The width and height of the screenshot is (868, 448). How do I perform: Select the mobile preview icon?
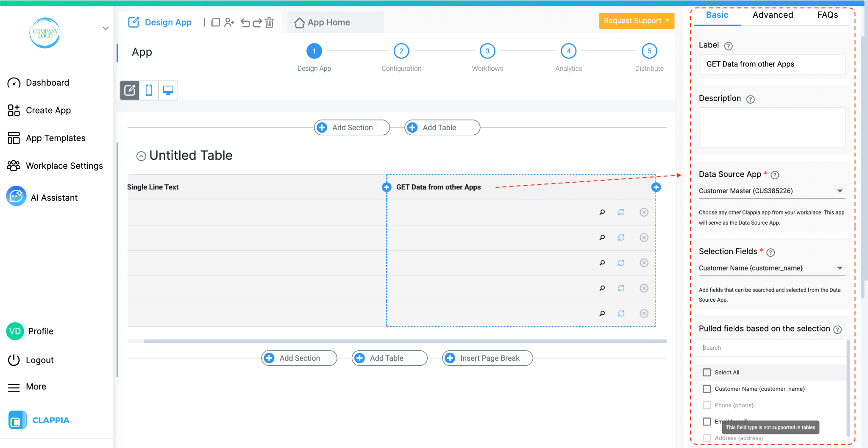pyautogui.click(x=148, y=90)
